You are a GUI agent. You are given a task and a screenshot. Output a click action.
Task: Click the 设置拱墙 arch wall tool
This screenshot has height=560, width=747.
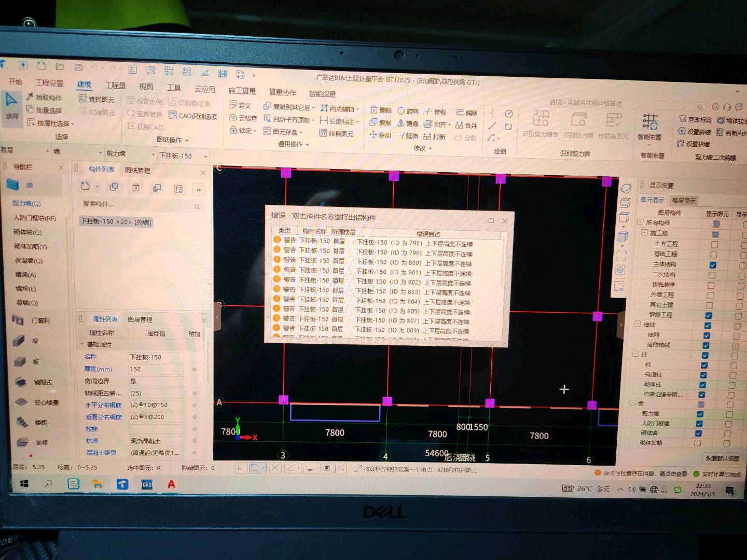click(x=694, y=144)
